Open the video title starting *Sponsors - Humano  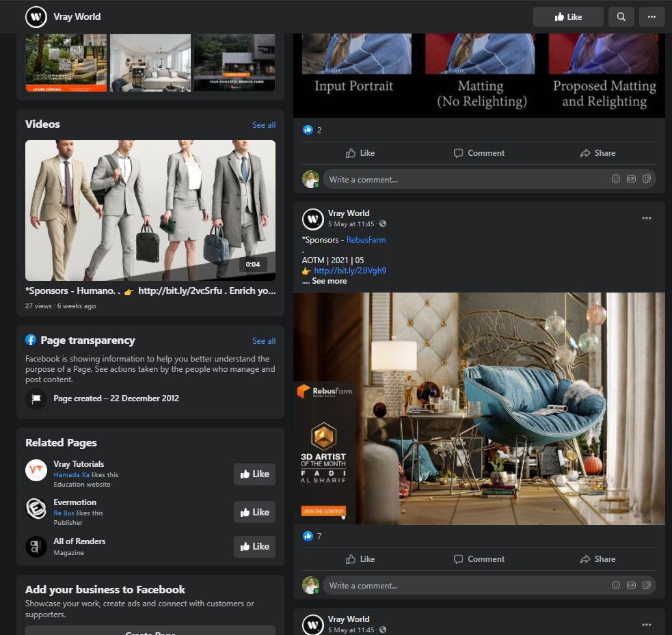(x=150, y=291)
